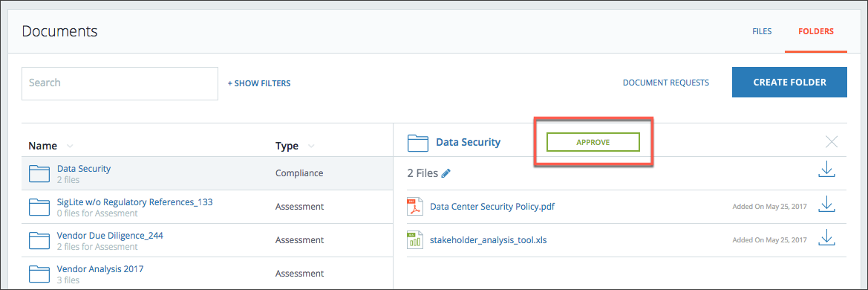
Task: Open stakeholder_analysis_tool.xls
Action: pos(489,240)
